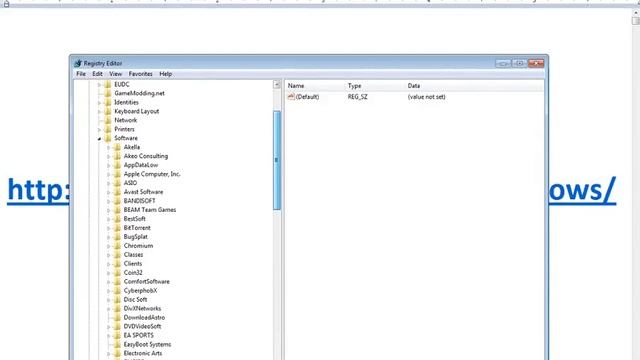Image resolution: width=640 pixels, height=360 pixels.
Task: Click the Classes folder icon
Action: tap(117, 255)
